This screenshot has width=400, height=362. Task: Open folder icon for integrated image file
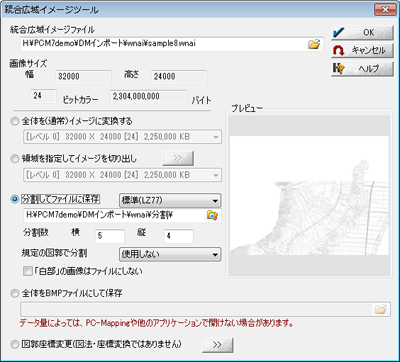tap(314, 44)
